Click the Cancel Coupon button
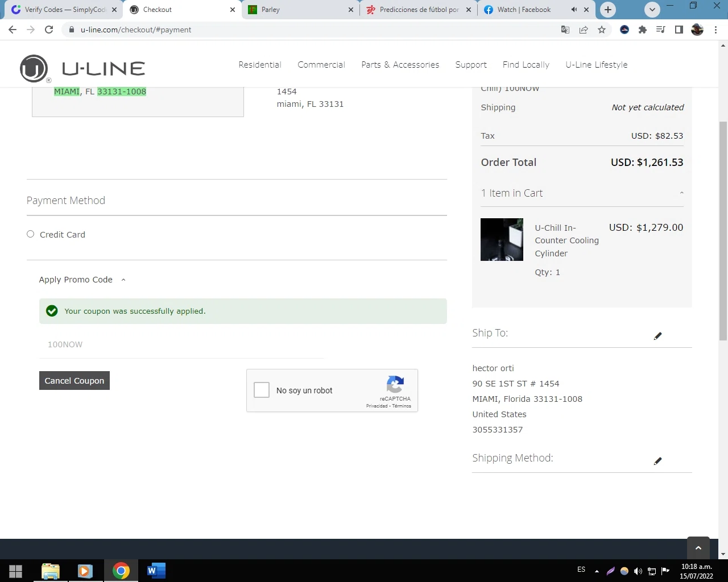Screen dimensions: 728x582 pyautogui.click(x=75, y=381)
